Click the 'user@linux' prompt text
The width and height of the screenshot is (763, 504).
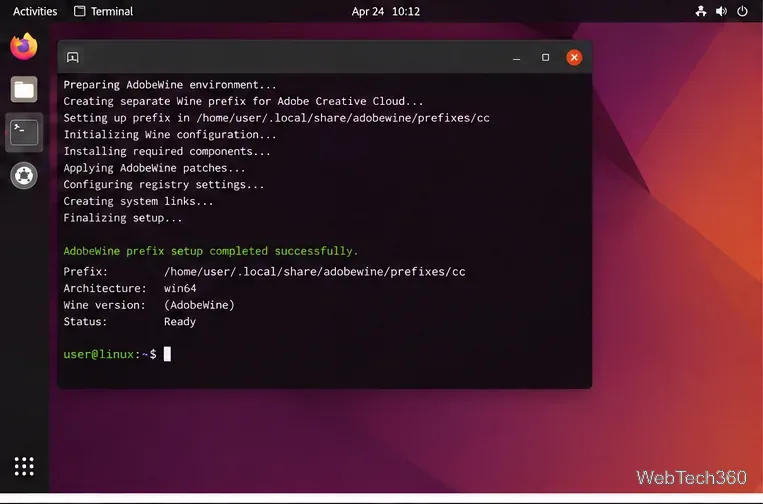(98, 354)
